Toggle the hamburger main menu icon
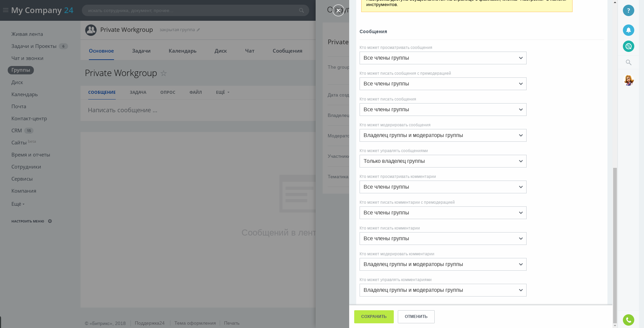Screen dimensions: 644x328 tap(6, 10)
